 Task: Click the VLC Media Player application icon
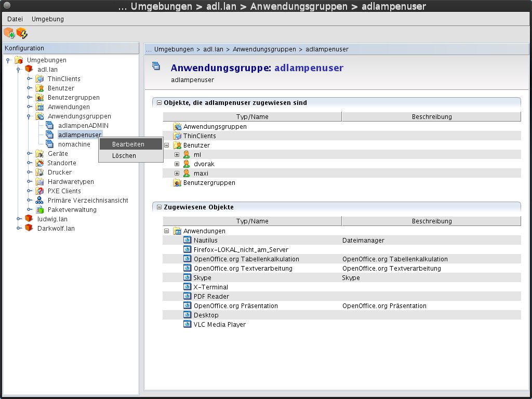tap(188, 325)
